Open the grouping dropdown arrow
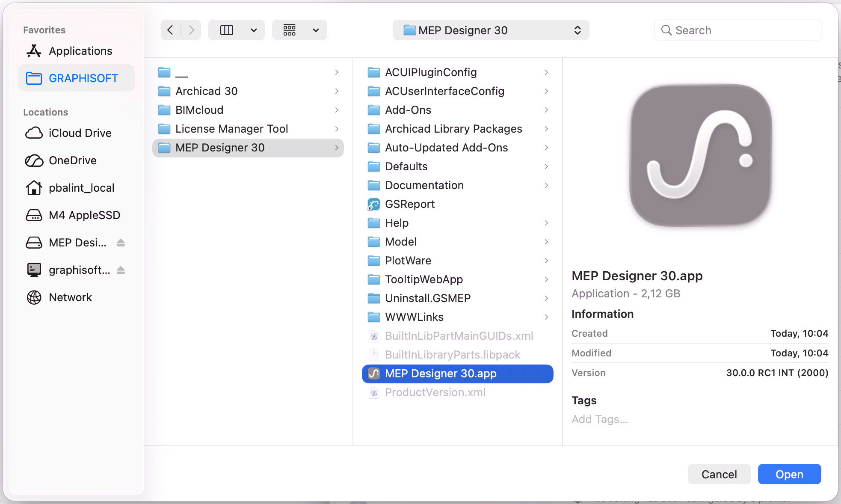841x504 pixels. point(316,30)
